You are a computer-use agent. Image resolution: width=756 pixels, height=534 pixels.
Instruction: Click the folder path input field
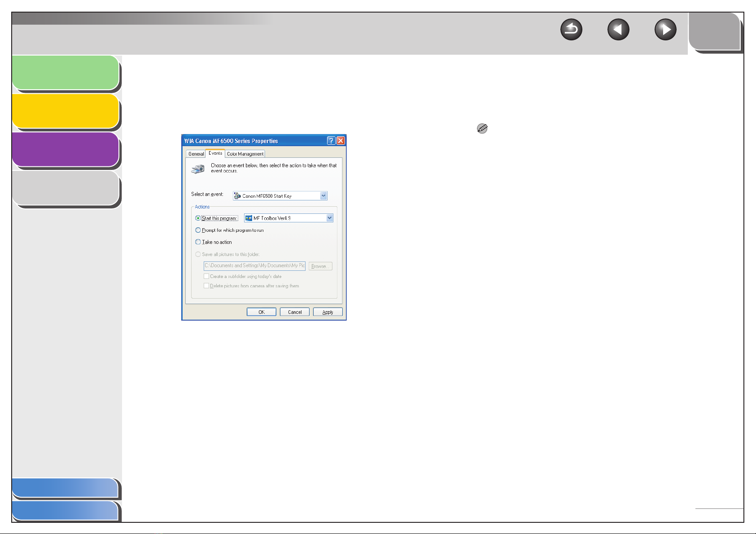pos(254,266)
